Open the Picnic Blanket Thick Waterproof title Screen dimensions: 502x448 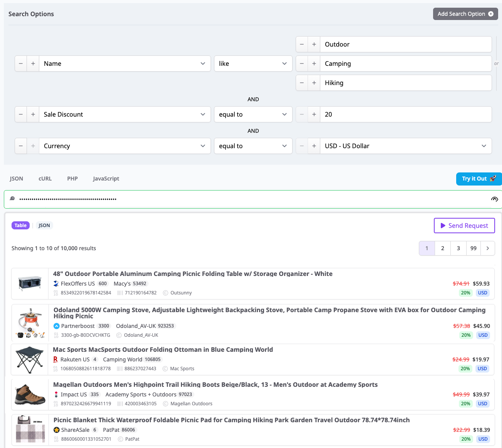tap(231, 420)
